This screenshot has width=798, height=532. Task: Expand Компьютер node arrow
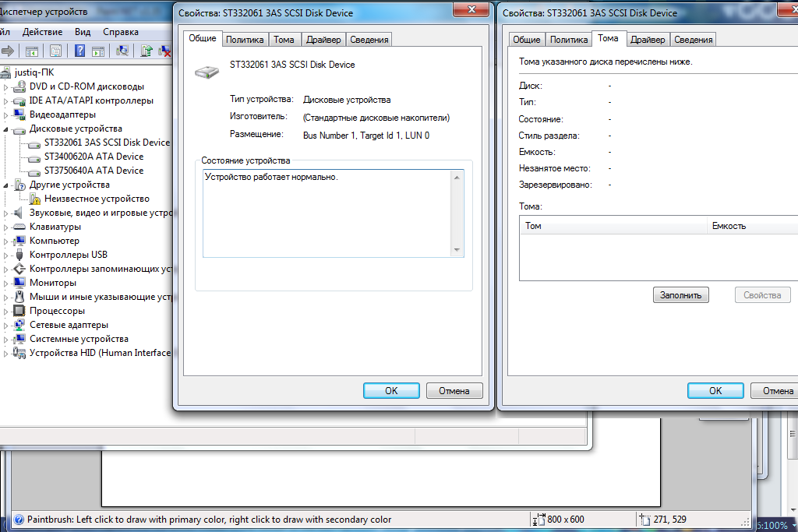click(x=6, y=241)
